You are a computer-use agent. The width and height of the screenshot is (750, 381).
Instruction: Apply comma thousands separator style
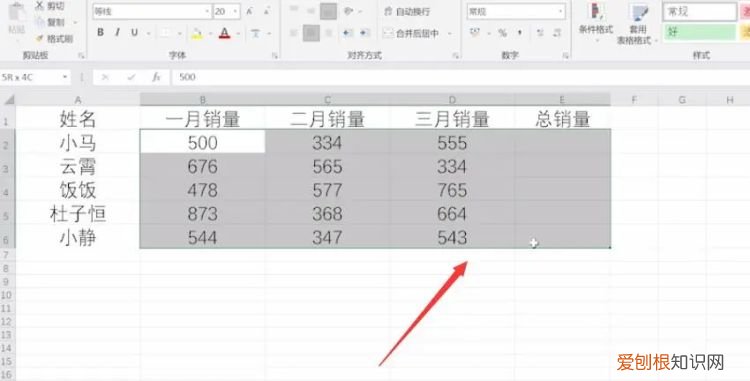pyautogui.click(x=520, y=33)
